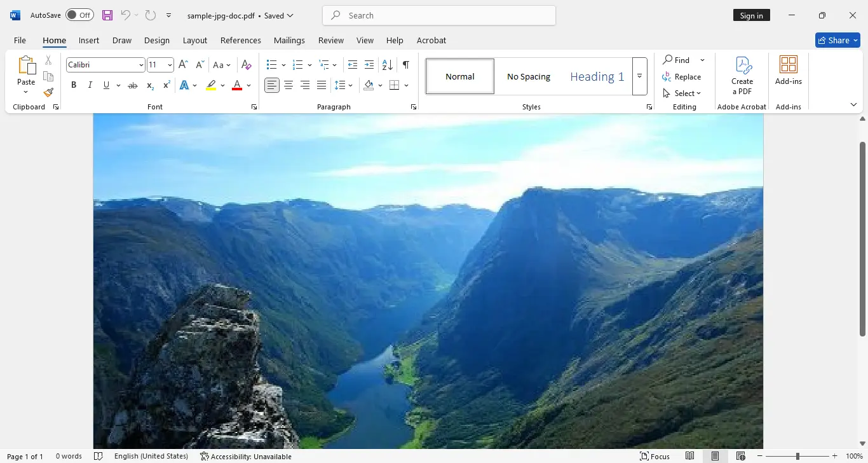Click the Share button
868x463 pixels.
837,40
